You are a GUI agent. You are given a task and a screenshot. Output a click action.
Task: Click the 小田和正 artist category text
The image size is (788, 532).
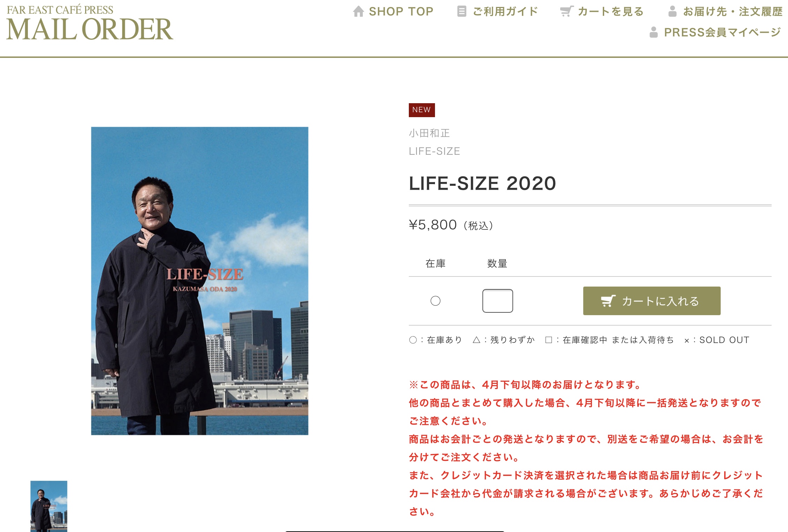pyautogui.click(x=429, y=133)
